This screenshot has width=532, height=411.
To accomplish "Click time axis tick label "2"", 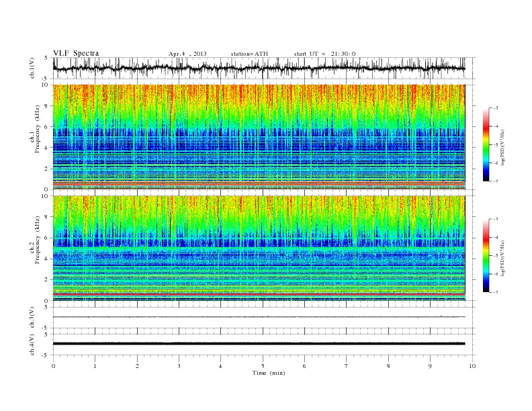I will pyautogui.click(x=137, y=366).
